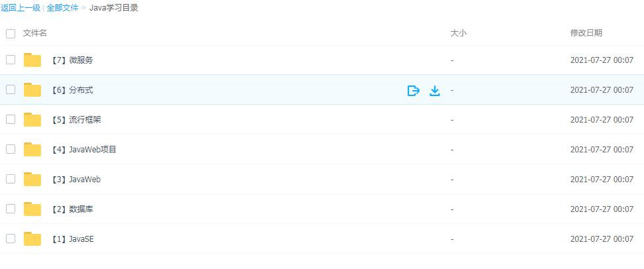Click the folder icon for 【2】数据库
644x269 pixels.
click(32, 209)
